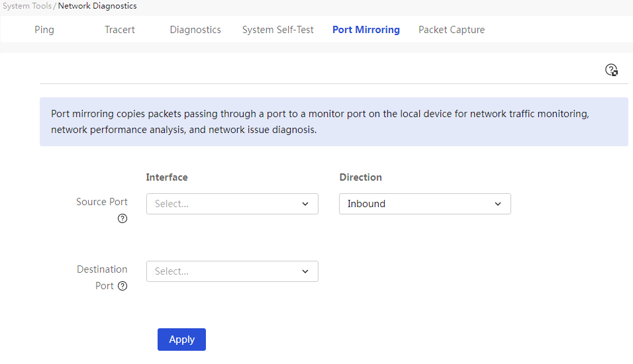Expand the Direction Inbound dropdown
Viewport: 633px width, 364px height.
point(424,204)
